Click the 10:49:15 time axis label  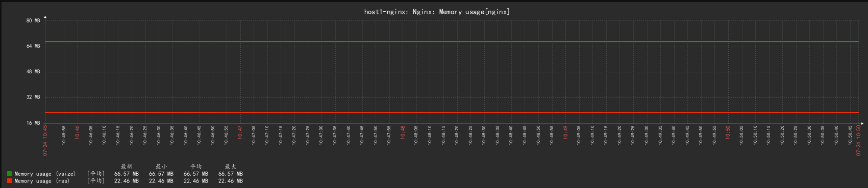click(606, 135)
